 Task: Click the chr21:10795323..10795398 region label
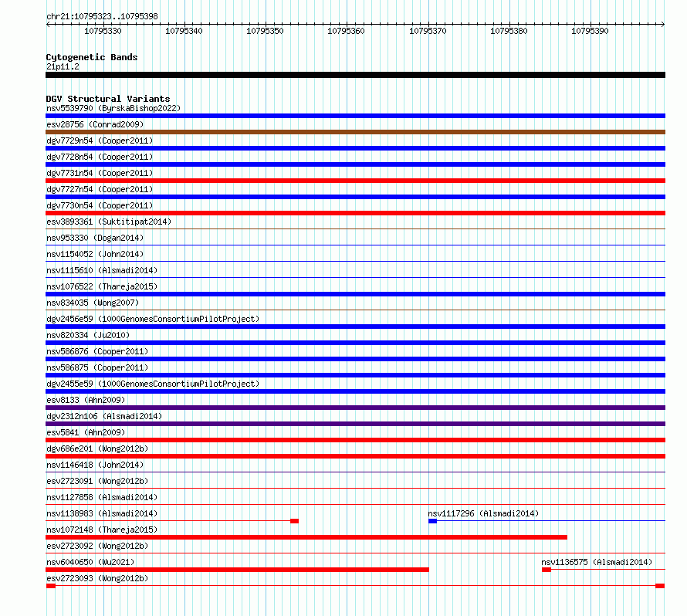tap(102, 16)
